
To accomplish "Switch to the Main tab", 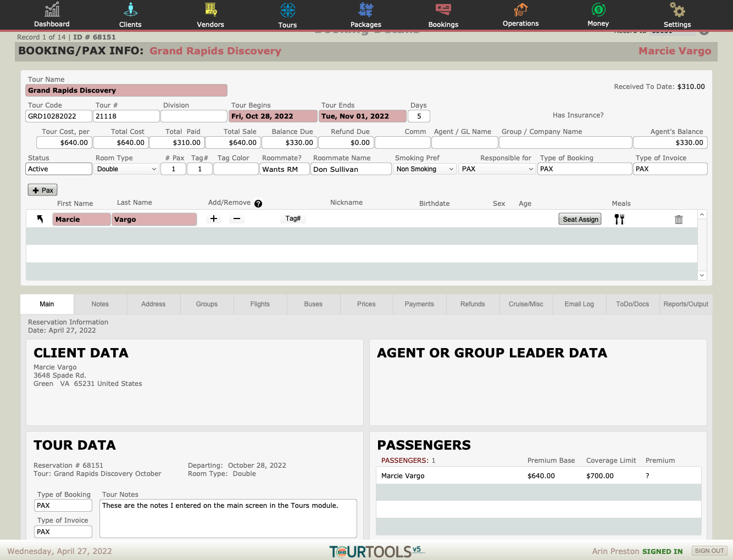I will [47, 304].
